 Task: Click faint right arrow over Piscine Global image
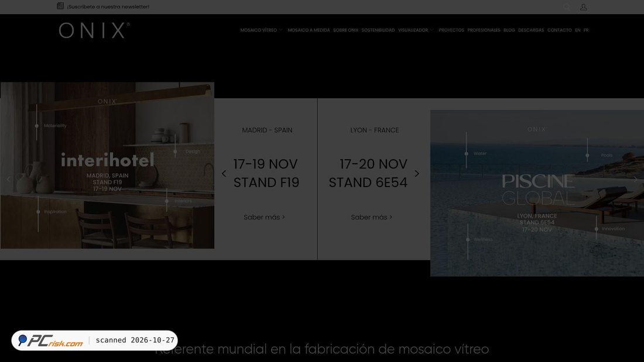(635, 179)
